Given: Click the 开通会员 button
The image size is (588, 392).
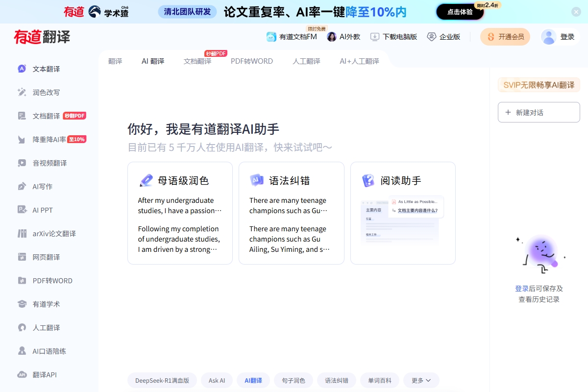Looking at the screenshot, I should click(505, 37).
